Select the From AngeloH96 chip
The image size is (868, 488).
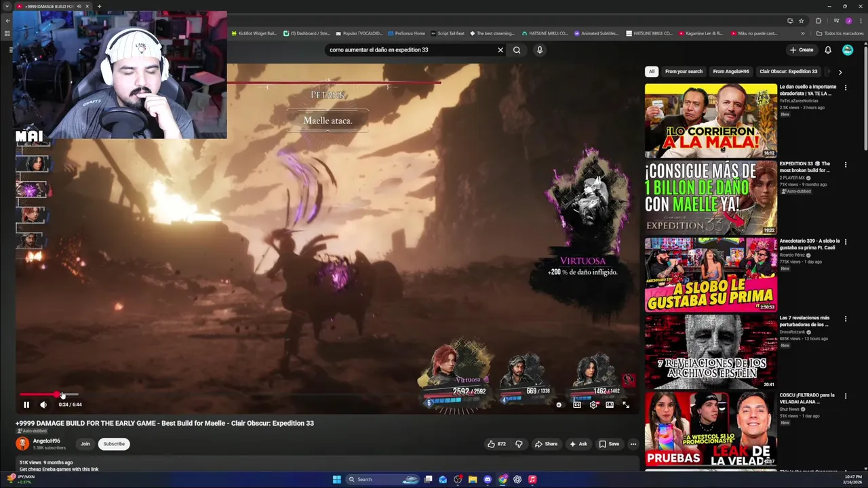tap(731, 71)
